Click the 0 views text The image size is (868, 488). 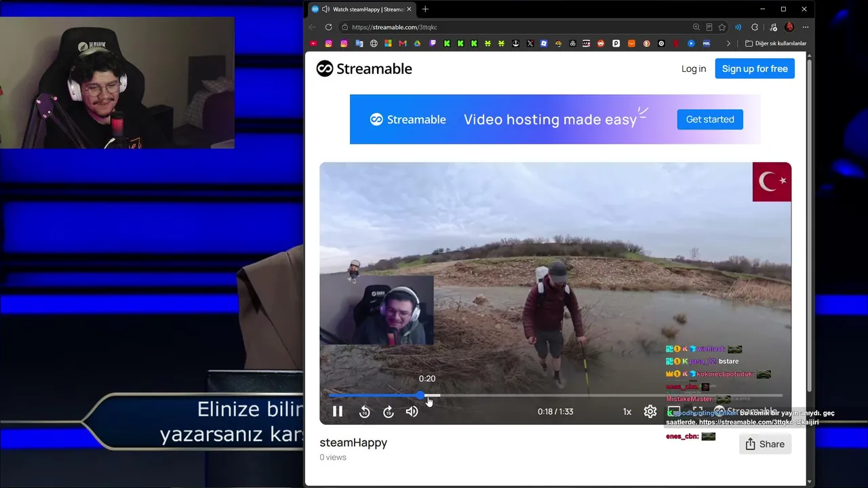coord(333,457)
